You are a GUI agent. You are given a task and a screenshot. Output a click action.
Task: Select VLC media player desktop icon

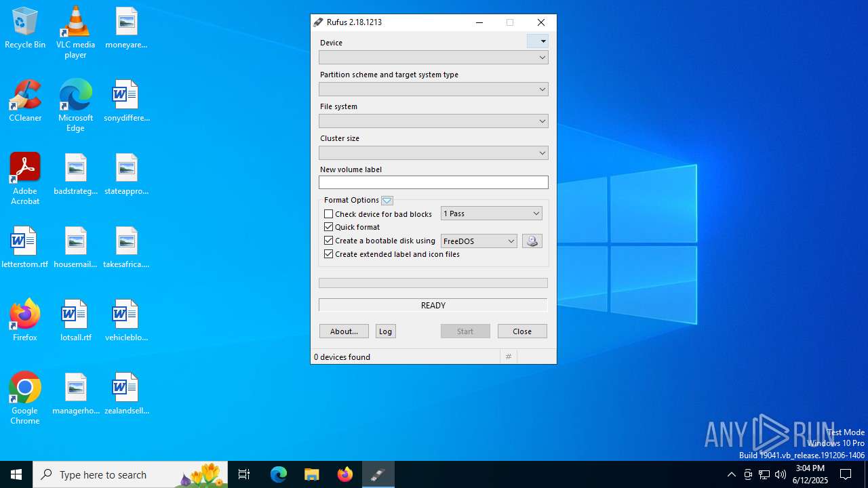[x=75, y=33]
